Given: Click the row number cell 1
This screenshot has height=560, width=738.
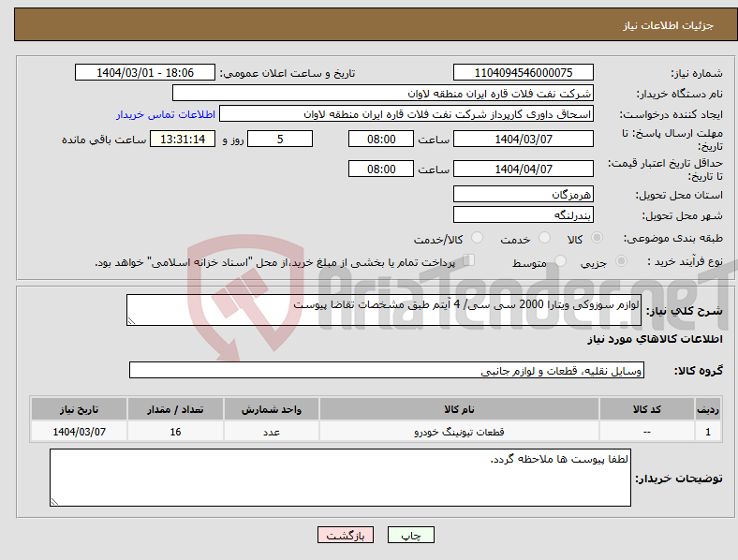Looking at the screenshot, I should point(708,432).
